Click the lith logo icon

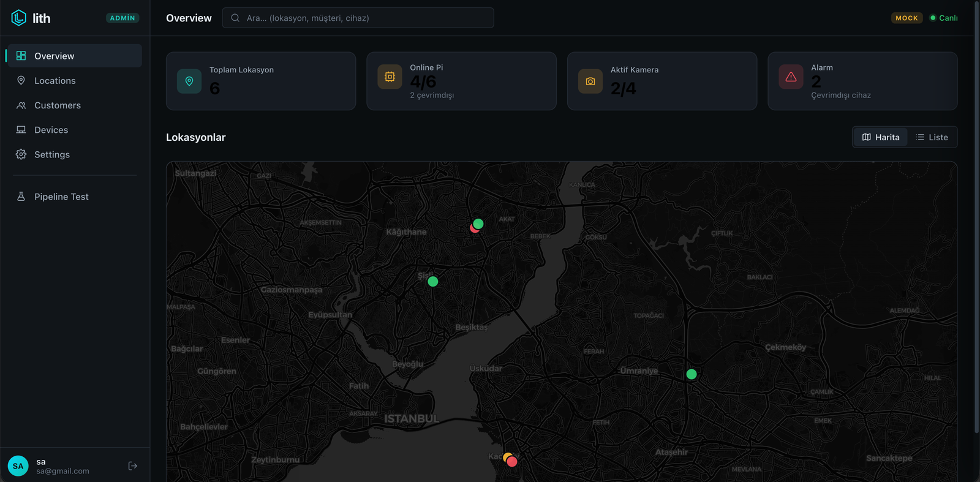coord(19,18)
